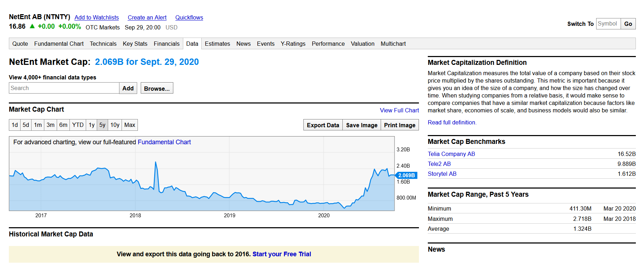The width and height of the screenshot is (644, 263).
Task: Click the Mar 20 2020 minimum date
Action: pos(620,208)
